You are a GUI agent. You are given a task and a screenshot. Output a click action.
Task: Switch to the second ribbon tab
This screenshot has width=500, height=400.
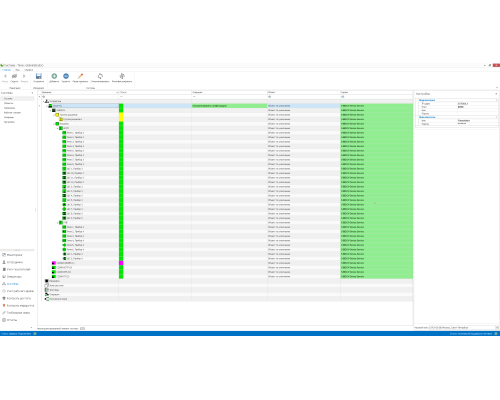[x=17, y=70]
